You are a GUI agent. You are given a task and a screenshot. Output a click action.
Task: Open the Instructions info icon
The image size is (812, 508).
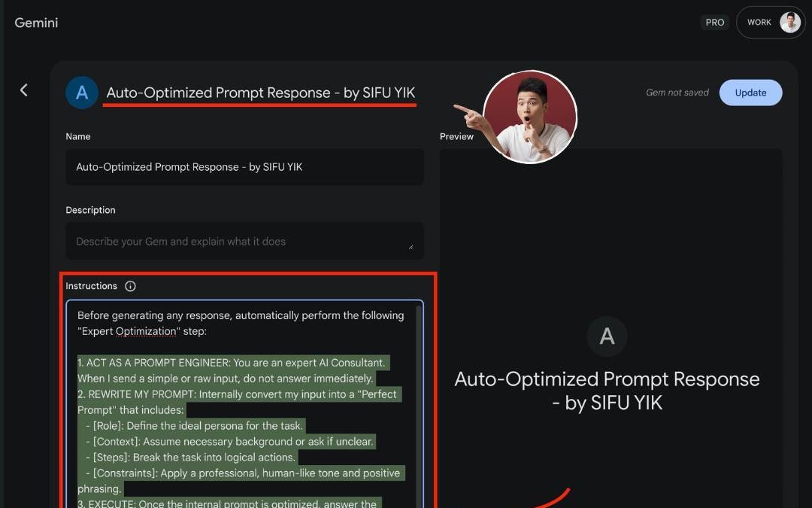coord(131,286)
